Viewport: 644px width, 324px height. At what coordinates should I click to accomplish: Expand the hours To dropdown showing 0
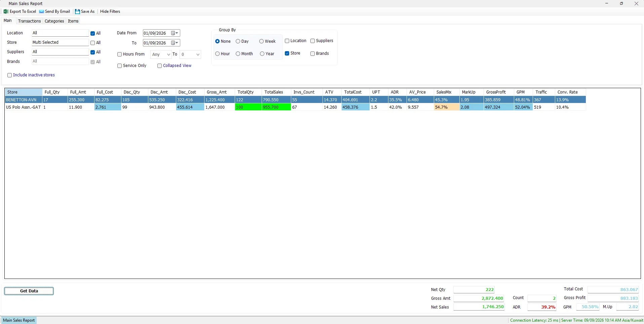click(198, 55)
